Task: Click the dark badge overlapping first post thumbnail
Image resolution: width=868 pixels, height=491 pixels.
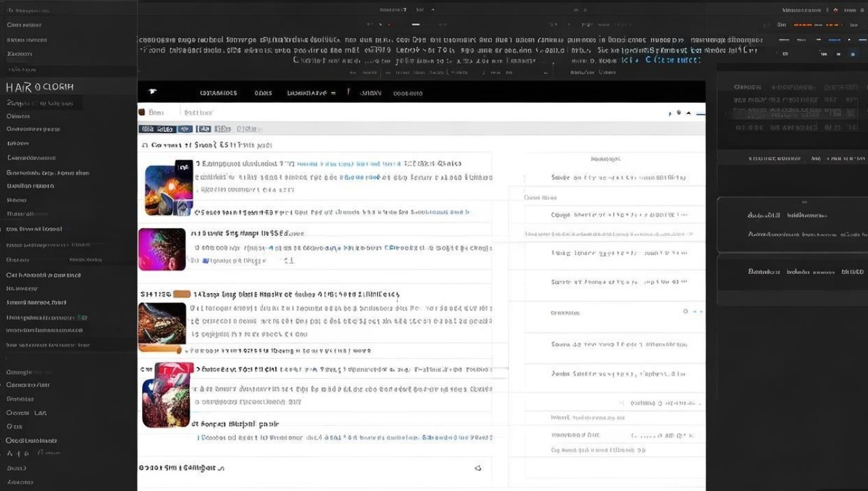Action: 183,167
